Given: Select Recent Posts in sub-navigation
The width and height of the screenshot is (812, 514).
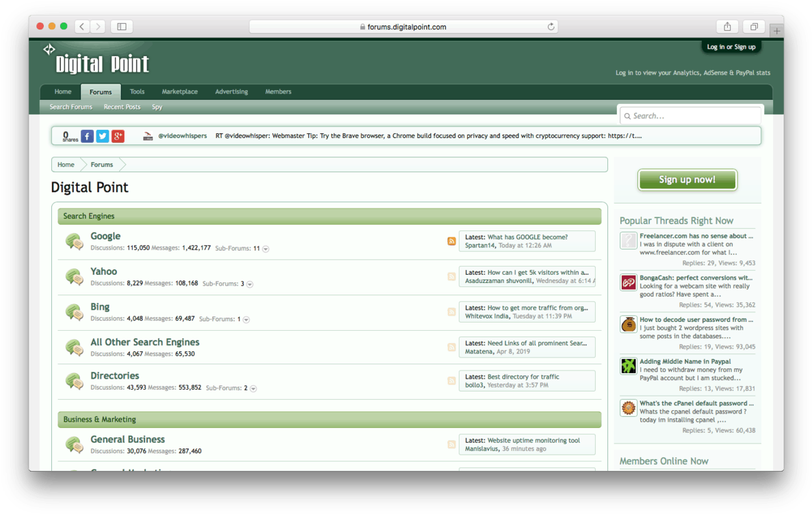Looking at the screenshot, I should (x=122, y=107).
